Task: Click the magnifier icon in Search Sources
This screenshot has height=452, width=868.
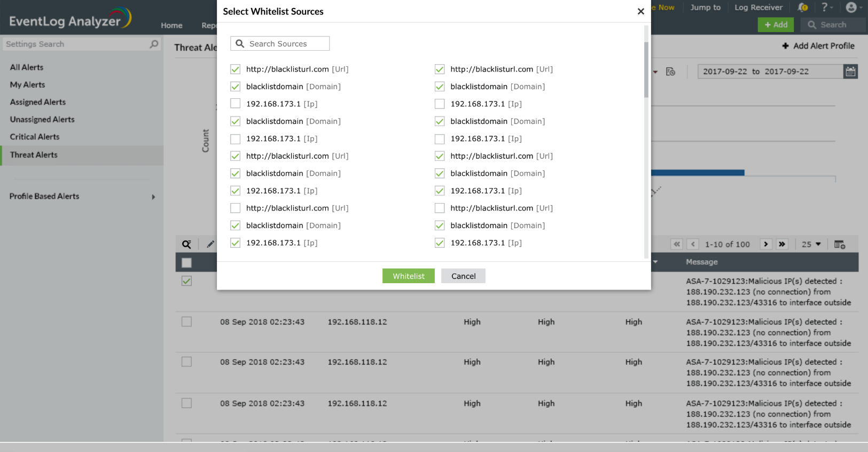Action: point(240,44)
